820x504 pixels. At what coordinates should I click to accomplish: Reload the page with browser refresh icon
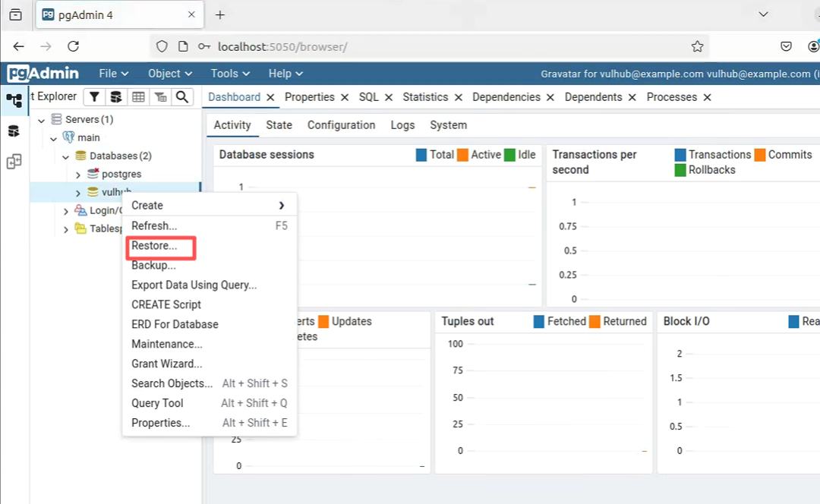[73, 46]
